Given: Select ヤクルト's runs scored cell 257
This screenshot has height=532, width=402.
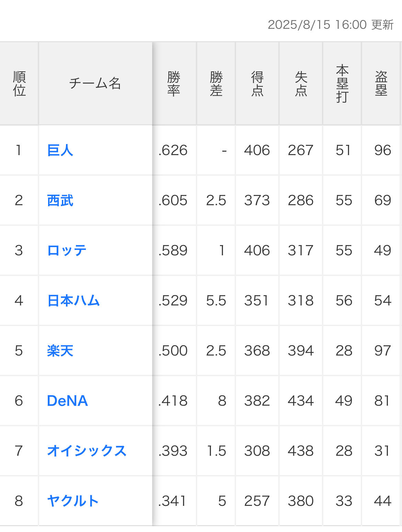Looking at the screenshot, I should pyautogui.click(x=257, y=501).
